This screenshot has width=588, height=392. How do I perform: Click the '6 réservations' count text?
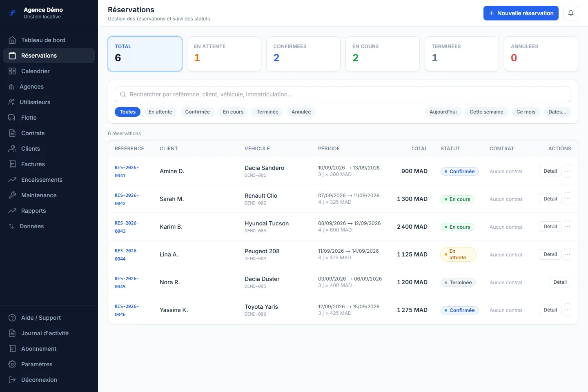[124, 134]
